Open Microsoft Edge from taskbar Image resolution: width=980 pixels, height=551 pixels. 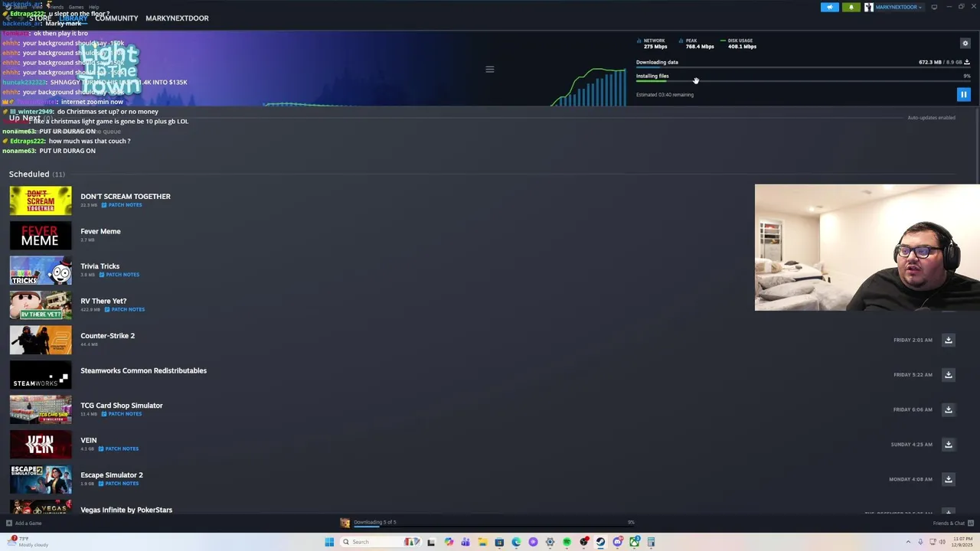pyautogui.click(x=516, y=542)
